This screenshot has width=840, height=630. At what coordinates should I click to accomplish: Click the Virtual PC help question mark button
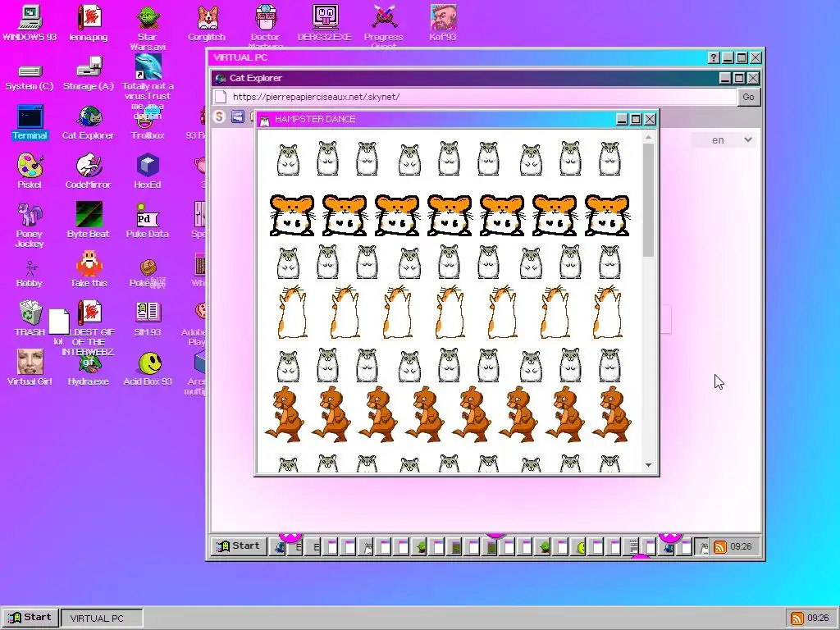coord(713,58)
